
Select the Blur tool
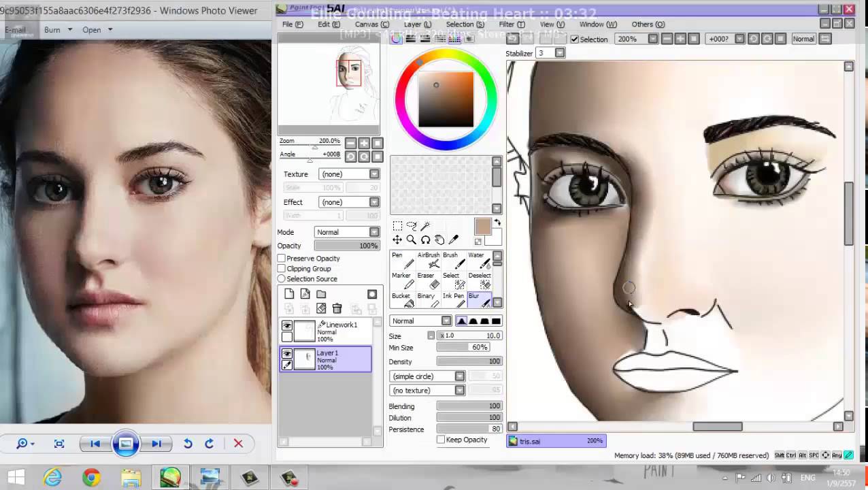tap(479, 300)
